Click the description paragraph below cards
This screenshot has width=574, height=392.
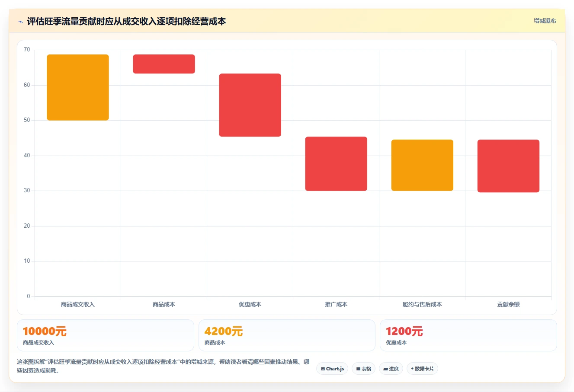tap(163, 366)
